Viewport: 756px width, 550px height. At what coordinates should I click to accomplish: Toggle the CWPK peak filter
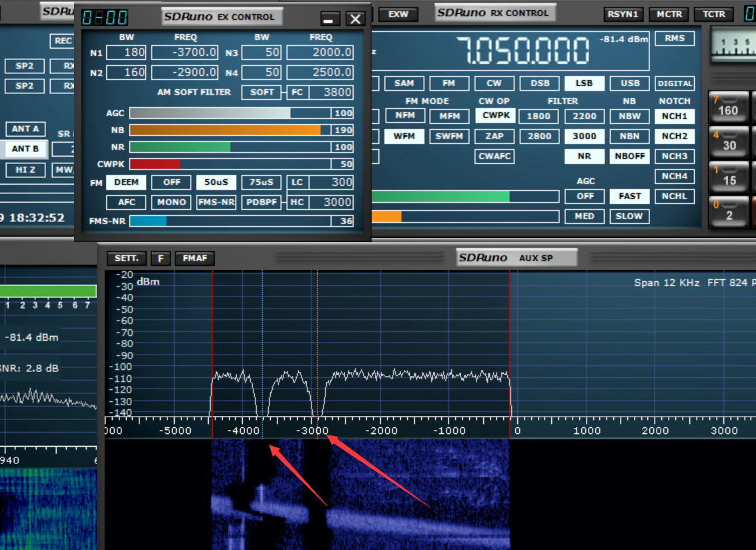coord(496,115)
